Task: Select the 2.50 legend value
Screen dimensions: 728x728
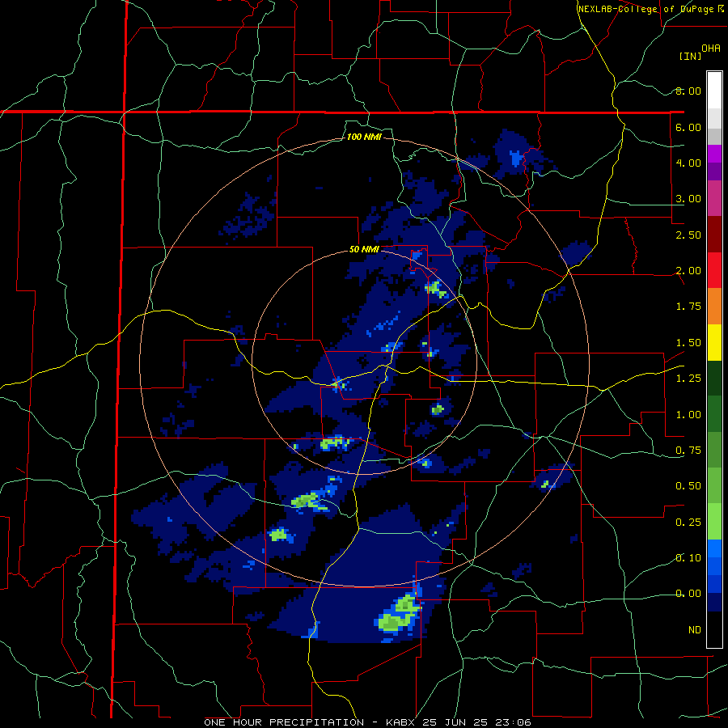Action: (688, 235)
